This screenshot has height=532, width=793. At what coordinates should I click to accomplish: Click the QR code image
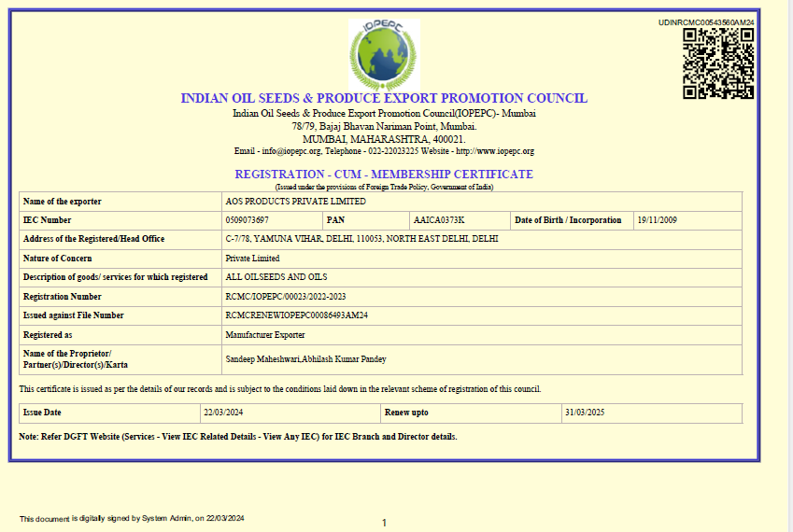tap(718, 63)
